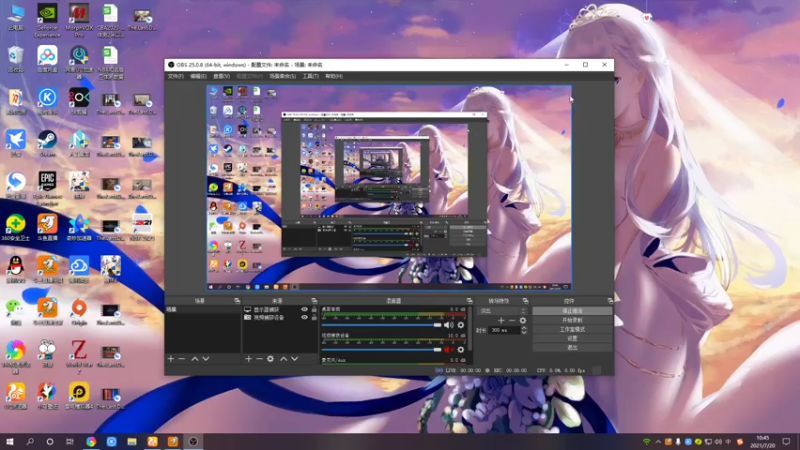Pop out the audio mixer dock panel

coord(469,301)
